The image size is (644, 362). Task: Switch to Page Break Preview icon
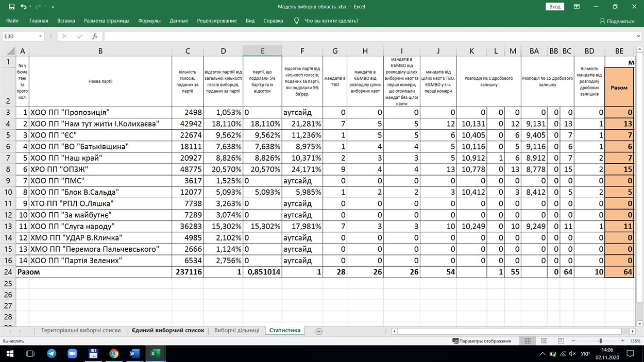click(561, 341)
